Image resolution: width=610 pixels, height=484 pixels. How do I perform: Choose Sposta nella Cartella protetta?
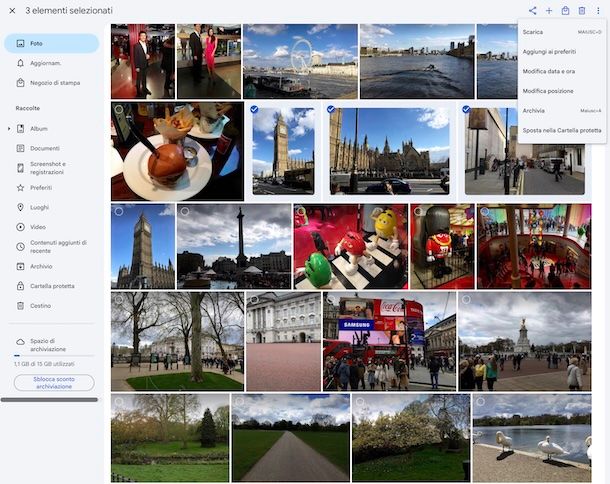(562, 130)
